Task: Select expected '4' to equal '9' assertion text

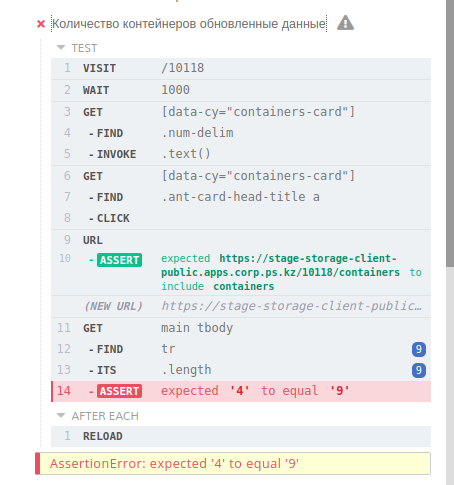Action: coord(255,391)
